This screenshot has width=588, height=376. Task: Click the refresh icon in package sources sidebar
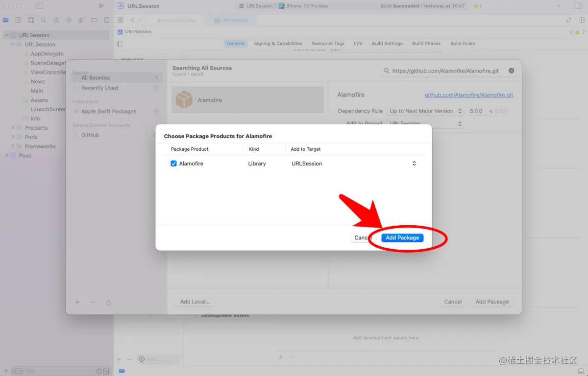click(108, 302)
